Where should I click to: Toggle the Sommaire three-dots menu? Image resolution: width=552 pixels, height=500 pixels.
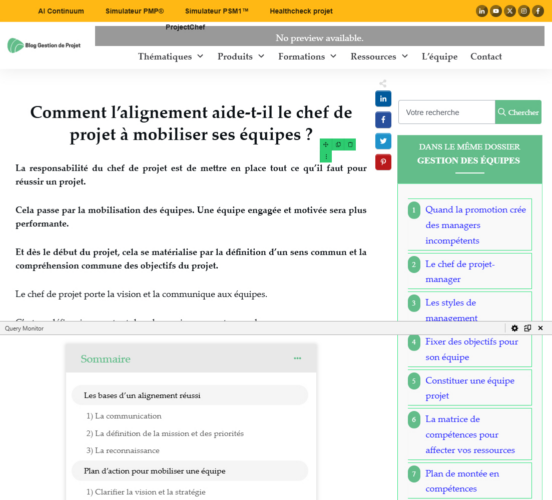coord(297,358)
